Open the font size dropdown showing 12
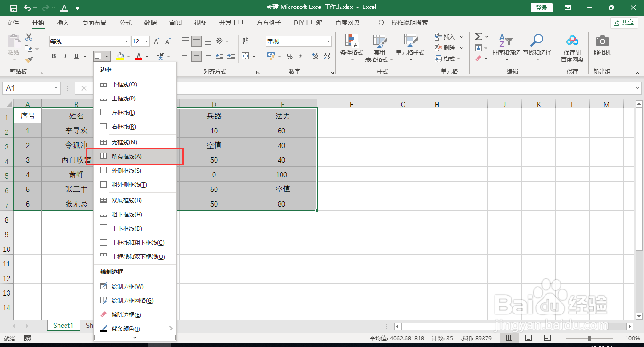 point(147,41)
